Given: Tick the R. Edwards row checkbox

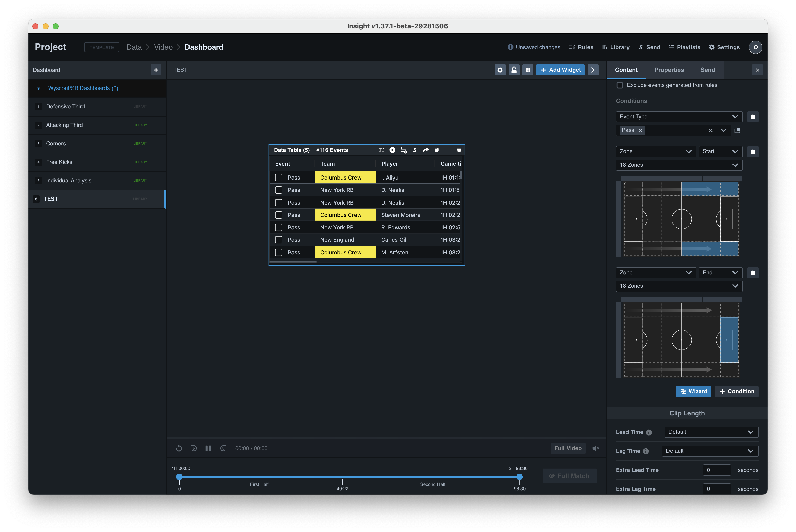Looking at the screenshot, I should coord(278,227).
